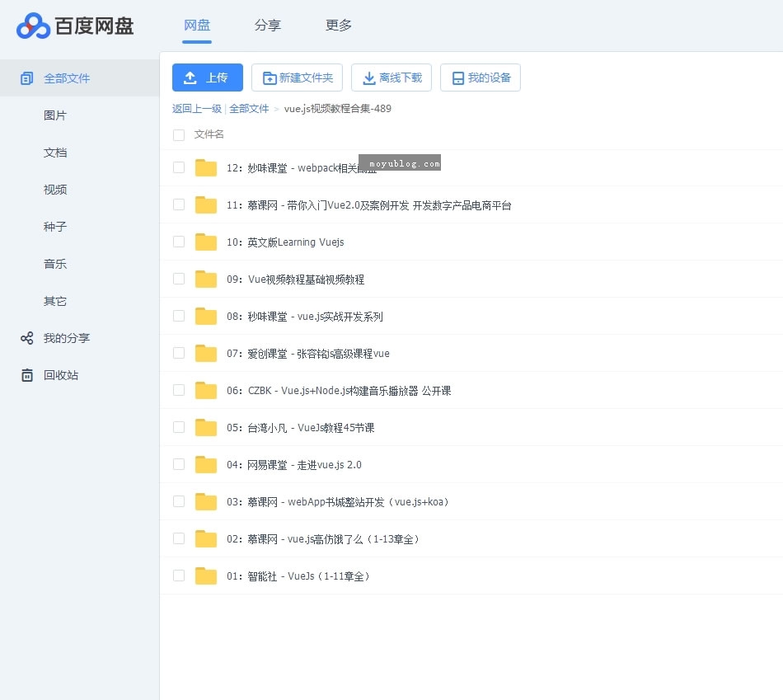
Task: Open folder name 02: 慕课网 vue.js高仿饿了么
Action: point(323,539)
